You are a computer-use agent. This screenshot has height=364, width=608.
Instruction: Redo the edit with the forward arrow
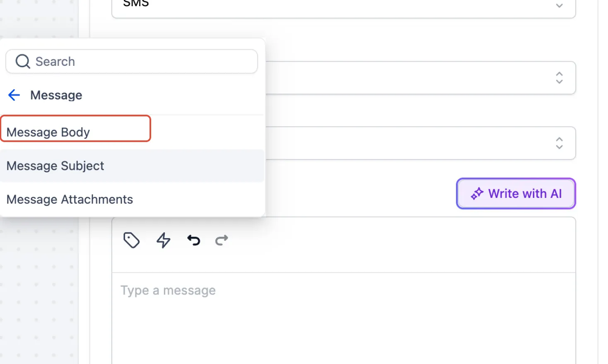222,240
